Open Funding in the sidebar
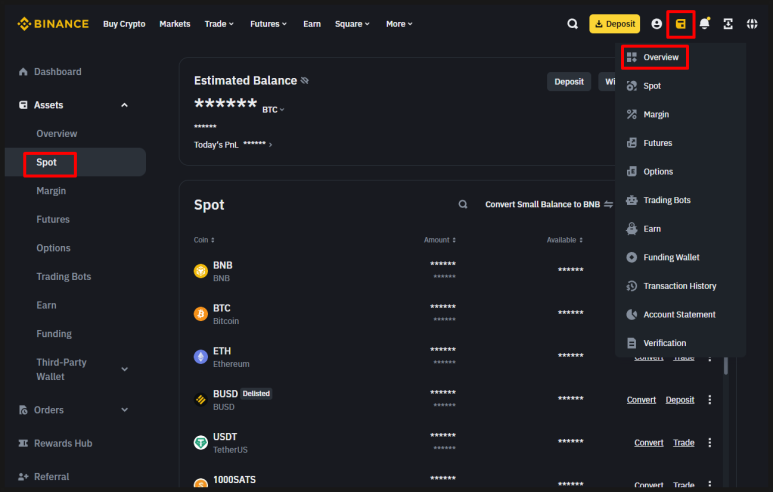The image size is (773, 492). point(54,334)
